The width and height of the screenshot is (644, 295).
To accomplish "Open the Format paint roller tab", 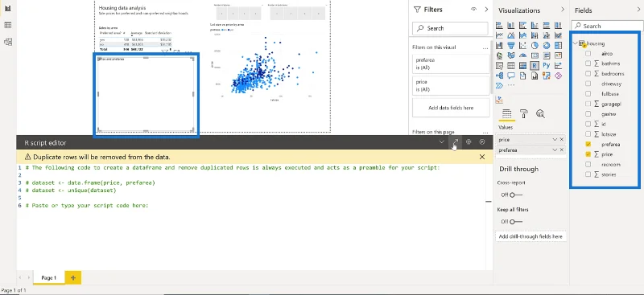I will coord(524,114).
